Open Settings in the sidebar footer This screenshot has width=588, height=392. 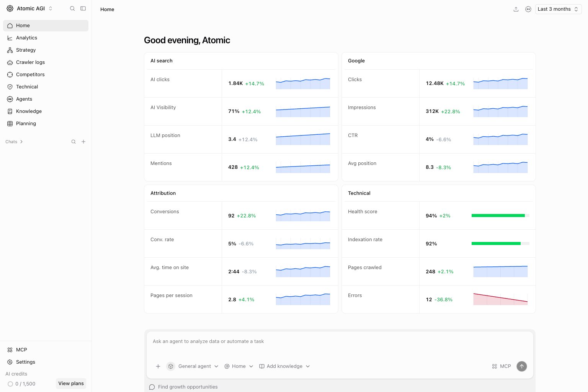pos(46,362)
